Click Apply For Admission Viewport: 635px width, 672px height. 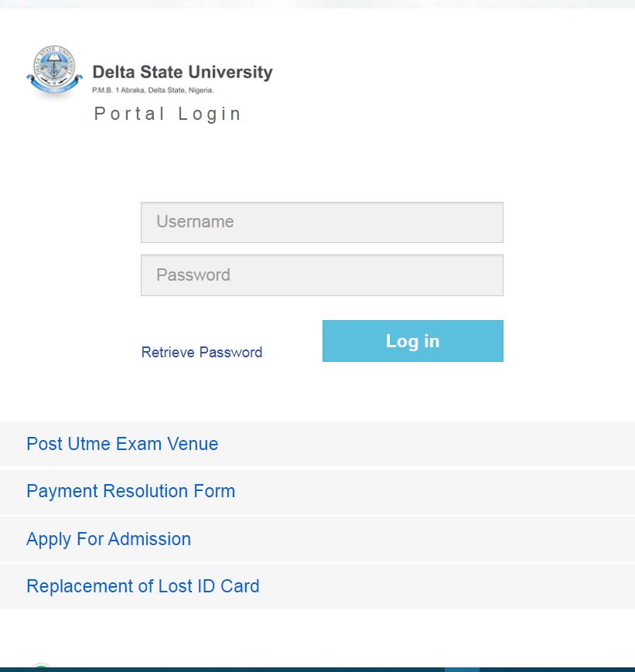108,539
